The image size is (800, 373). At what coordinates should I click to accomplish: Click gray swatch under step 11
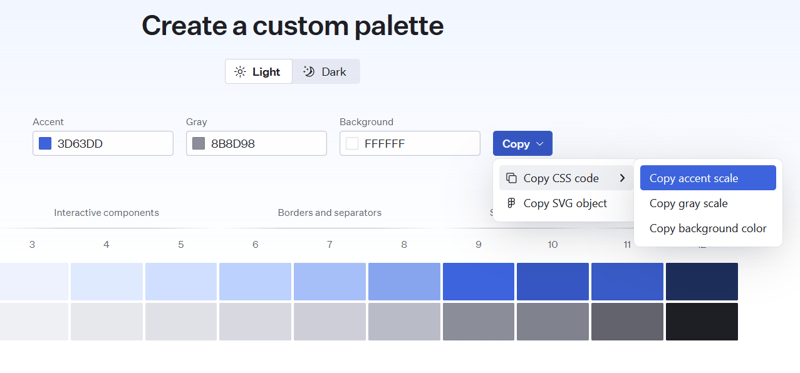628,321
